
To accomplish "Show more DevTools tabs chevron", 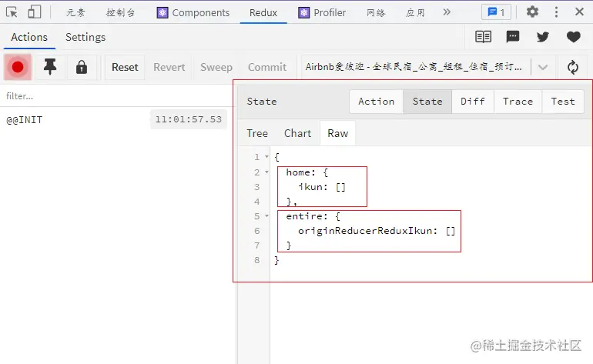I will point(447,12).
